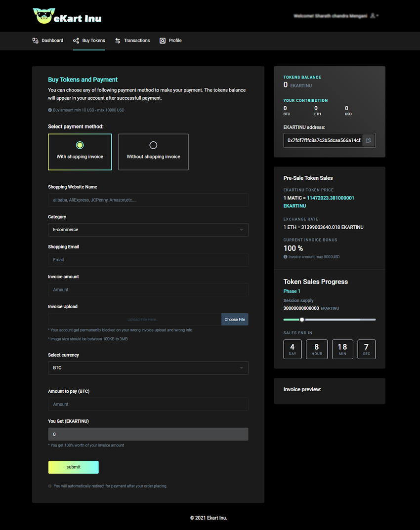
Task: Expand the Category E-commerce dropdown
Action: pyautogui.click(x=148, y=230)
